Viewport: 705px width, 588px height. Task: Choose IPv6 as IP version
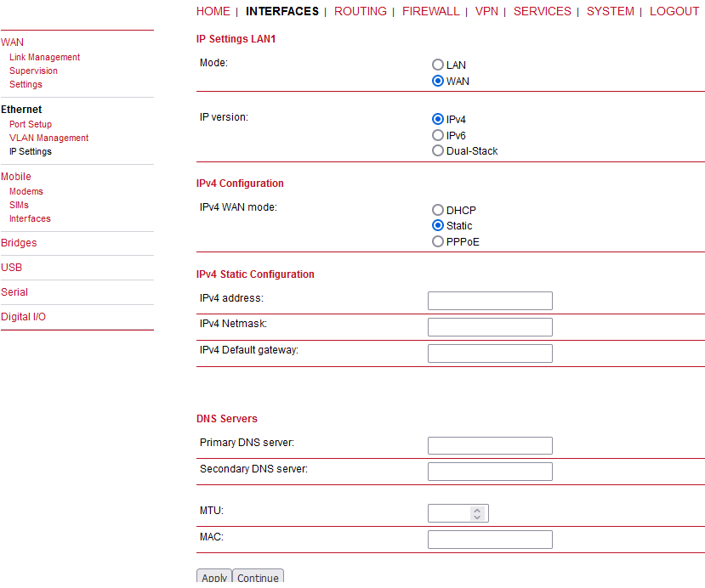pos(437,135)
